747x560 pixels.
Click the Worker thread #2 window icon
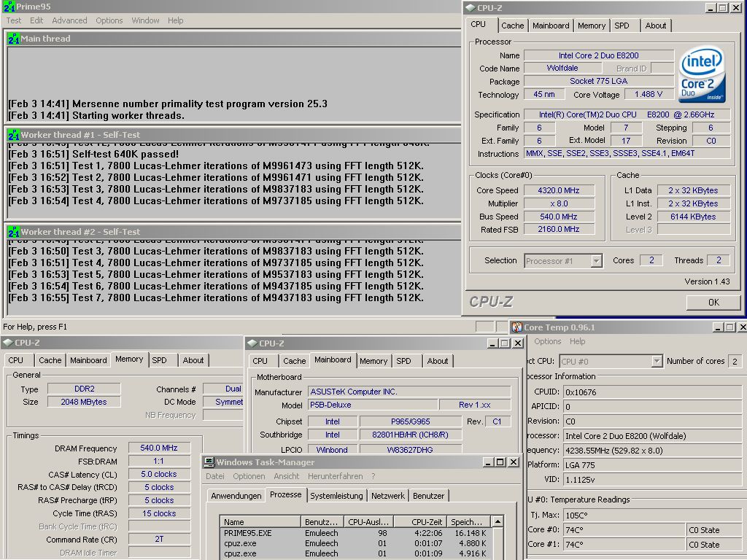coord(13,232)
